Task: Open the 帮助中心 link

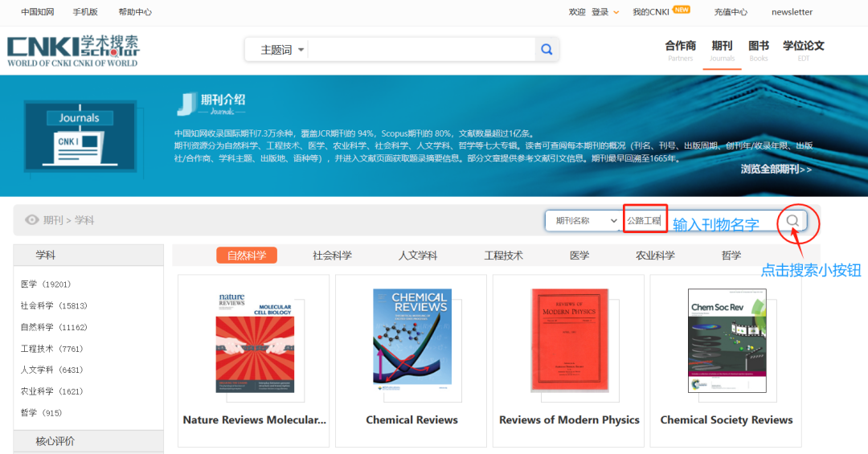Action: (x=135, y=11)
